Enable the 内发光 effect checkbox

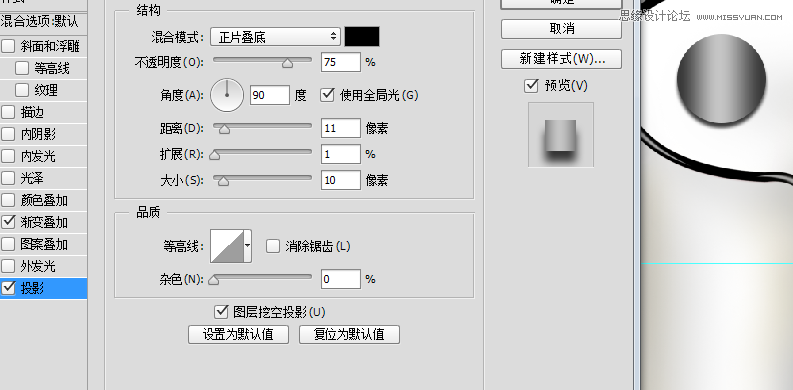(8, 156)
